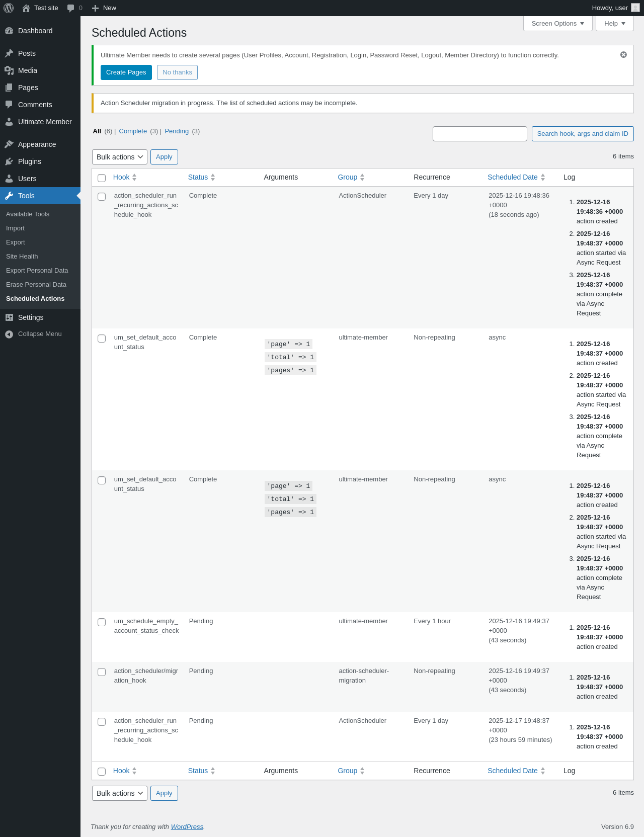The width and height of the screenshot is (644, 837).
Task: Open the comments bubble icon in admin bar
Action: tap(70, 8)
